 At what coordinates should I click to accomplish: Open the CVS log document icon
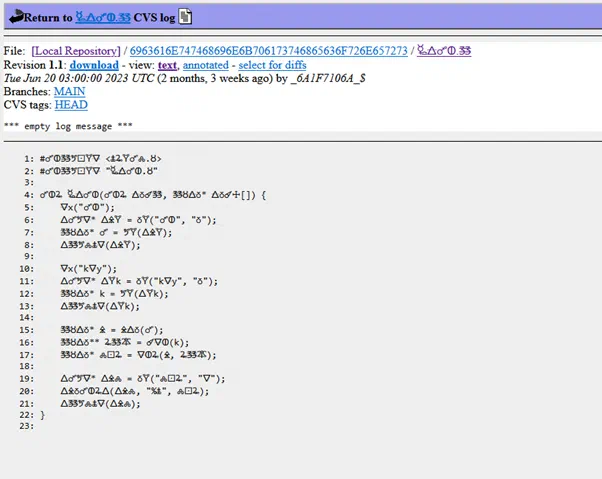coord(185,17)
